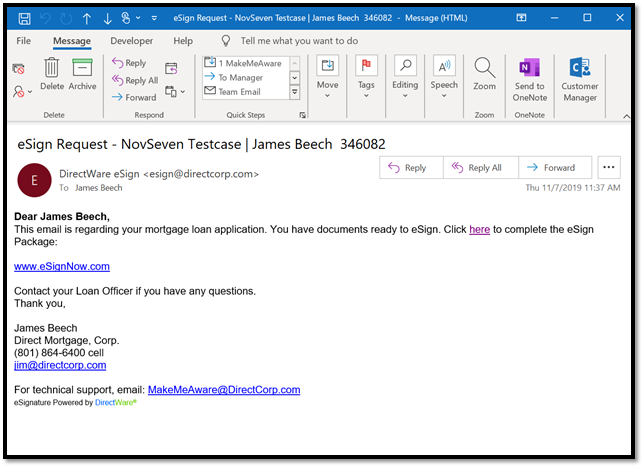Screen dimensions: 644x468
Task: Open the more actions ellipsis button
Action: [609, 167]
